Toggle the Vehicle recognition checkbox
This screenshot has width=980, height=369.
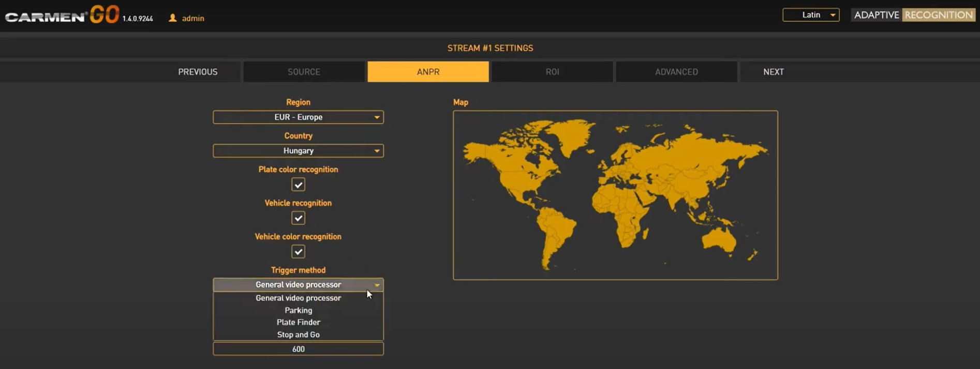298,218
